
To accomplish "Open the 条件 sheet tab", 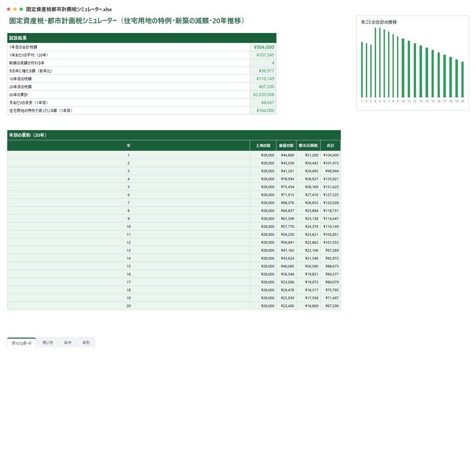I will [68, 343].
